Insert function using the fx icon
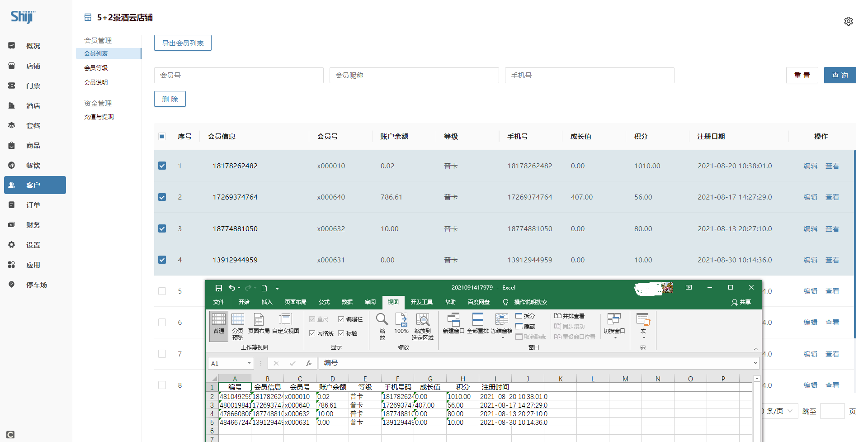868x442 pixels. point(309,363)
